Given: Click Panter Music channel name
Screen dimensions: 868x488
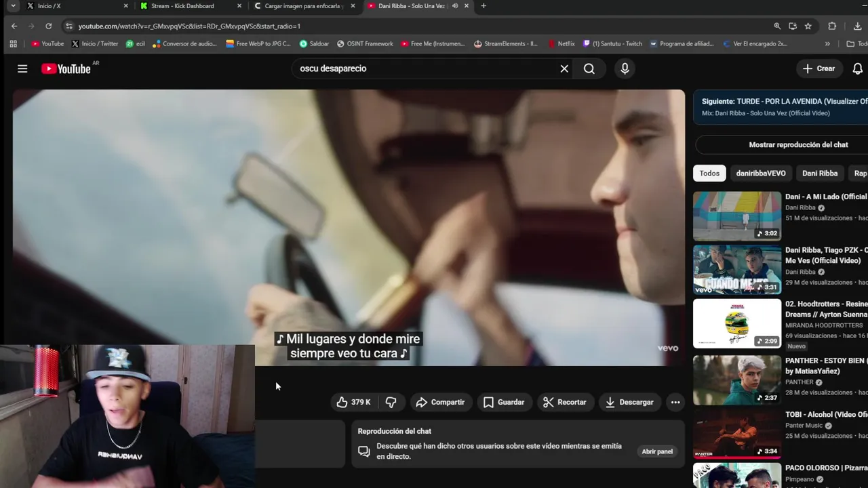Looking at the screenshot, I should point(805,426).
